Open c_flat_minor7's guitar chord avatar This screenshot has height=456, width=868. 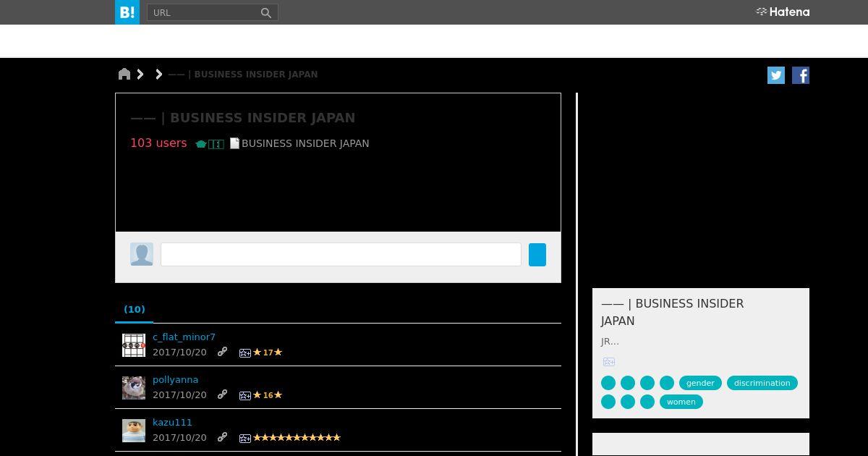point(134,345)
